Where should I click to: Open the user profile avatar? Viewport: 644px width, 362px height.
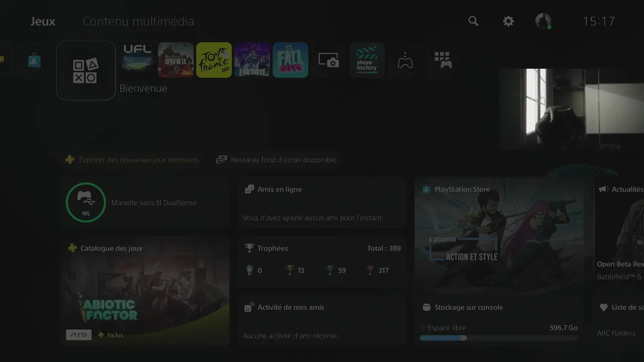543,21
